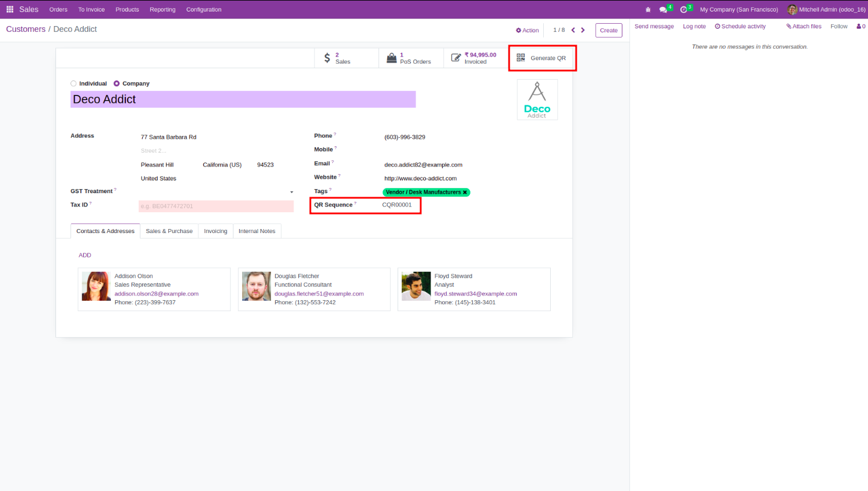Click Schedule activity button
Screen dimensions: 868x491
coord(740,27)
